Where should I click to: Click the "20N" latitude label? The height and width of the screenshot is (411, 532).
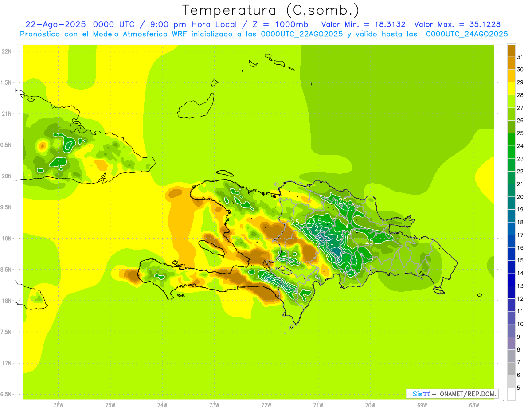[7, 176]
